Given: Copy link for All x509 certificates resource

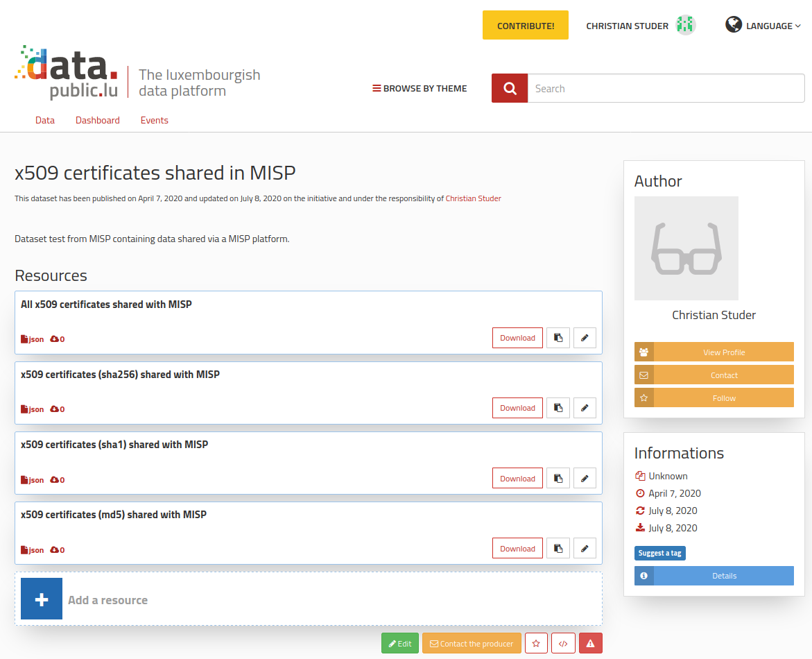Looking at the screenshot, I should pos(558,338).
